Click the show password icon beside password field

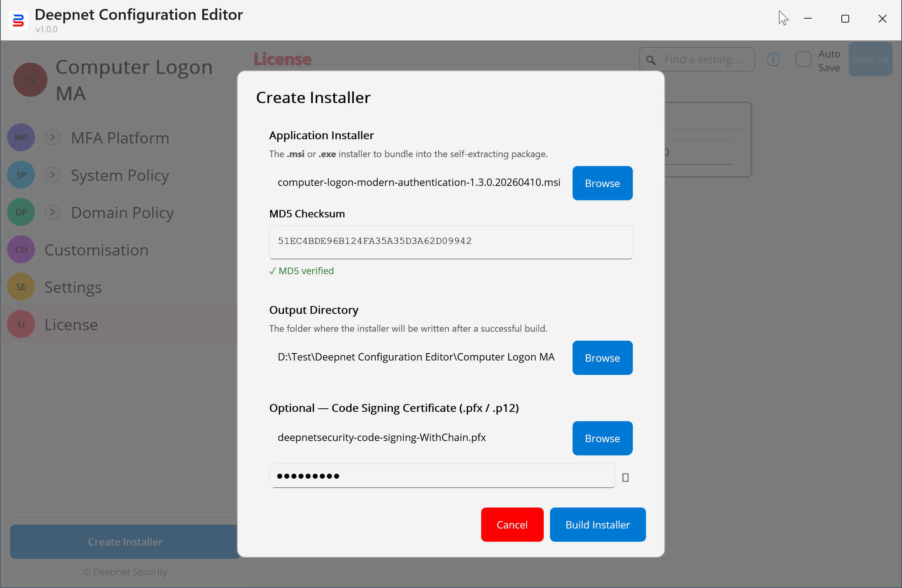coord(625,477)
